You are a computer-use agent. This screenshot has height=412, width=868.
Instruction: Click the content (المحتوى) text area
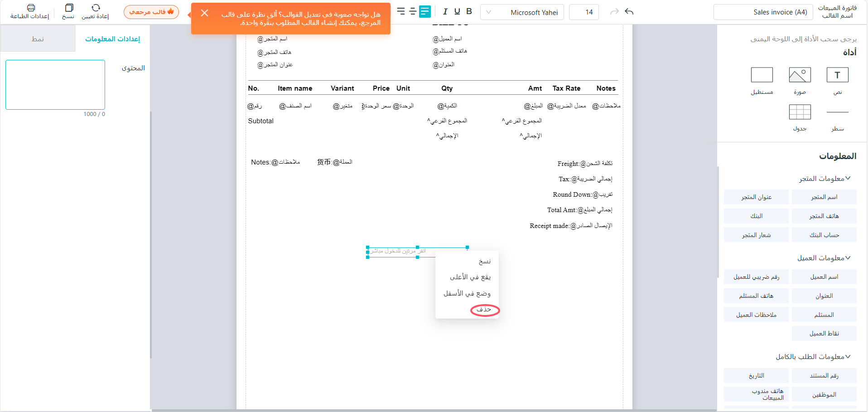pos(55,85)
